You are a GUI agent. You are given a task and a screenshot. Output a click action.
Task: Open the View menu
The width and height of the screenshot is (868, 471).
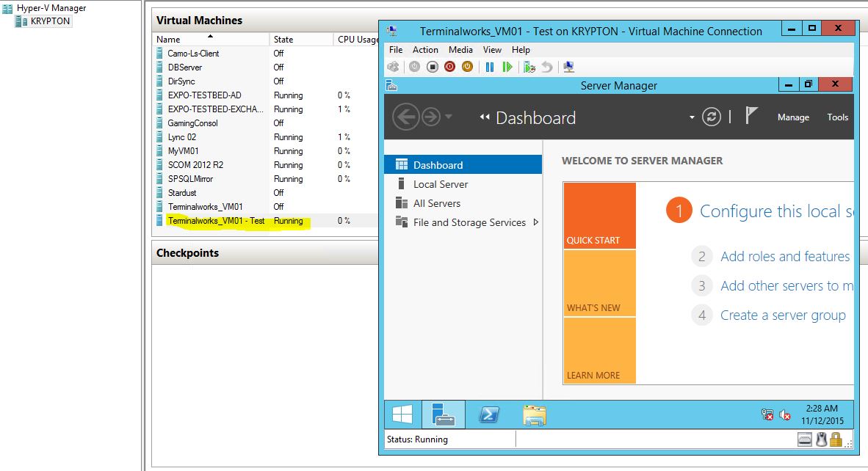(x=492, y=50)
